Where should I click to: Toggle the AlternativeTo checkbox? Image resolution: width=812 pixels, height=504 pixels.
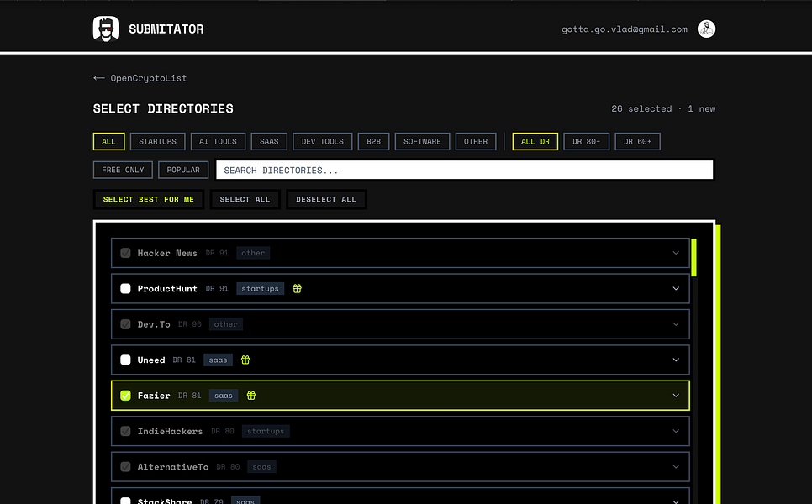pos(125,467)
